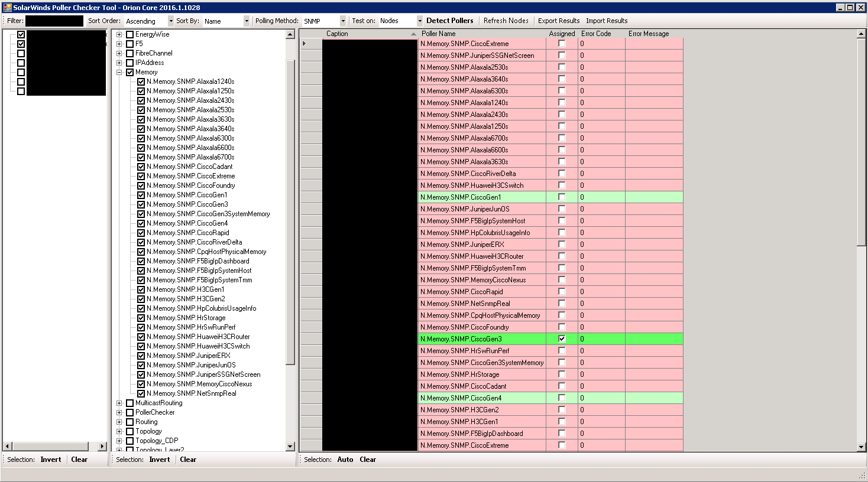Click the Filter input field
Viewport: 868px width, 482px height.
[54, 21]
